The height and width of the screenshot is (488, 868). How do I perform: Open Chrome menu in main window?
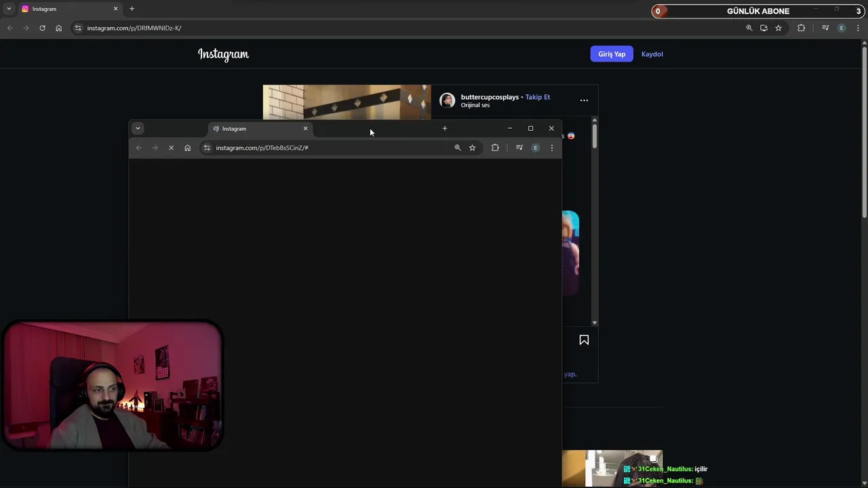coord(858,28)
